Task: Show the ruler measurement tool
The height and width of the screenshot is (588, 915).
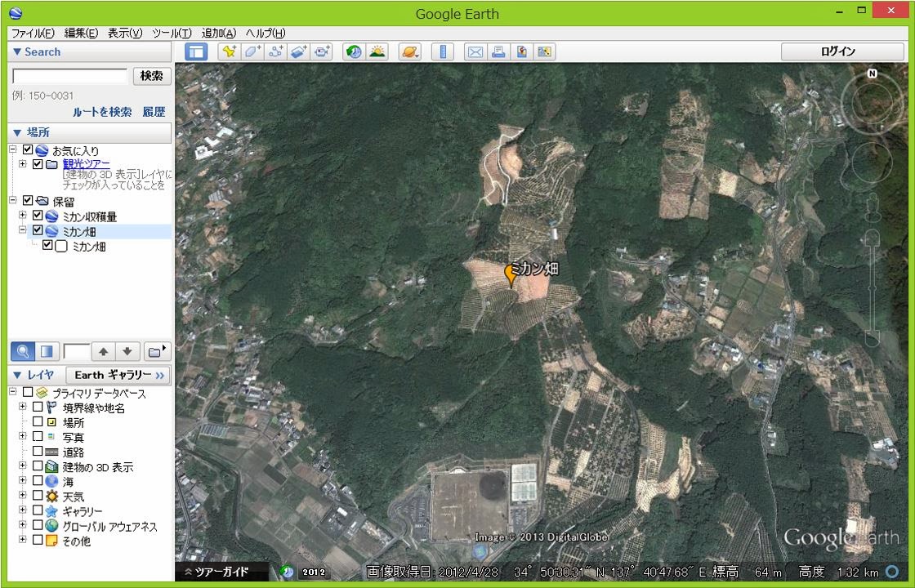Action: [442, 51]
